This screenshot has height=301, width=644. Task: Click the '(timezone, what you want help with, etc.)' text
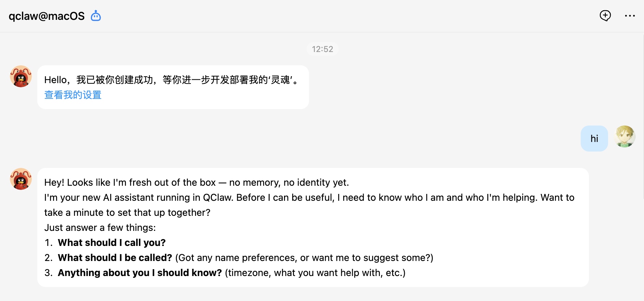(x=315, y=273)
